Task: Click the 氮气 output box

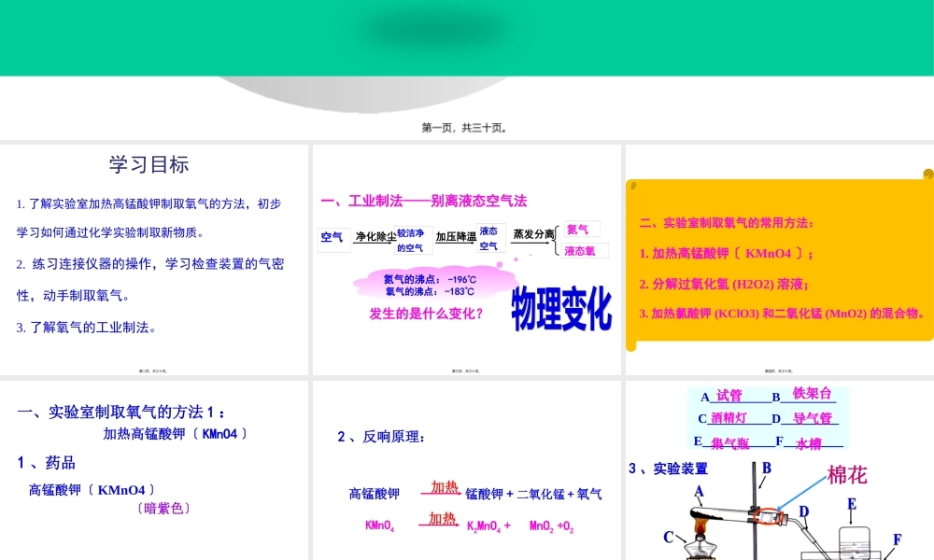Action: (x=578, y=230)
